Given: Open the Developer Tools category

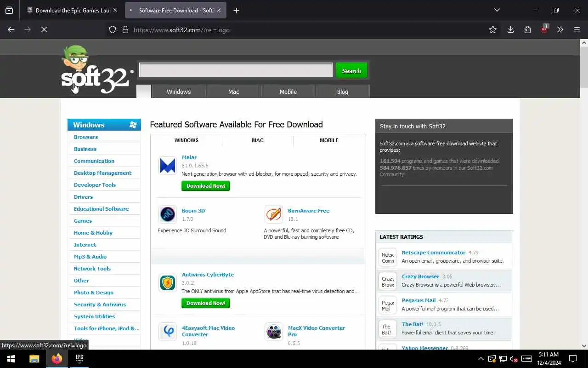Looking at the screenshot, I should click(x=95, y=185).
